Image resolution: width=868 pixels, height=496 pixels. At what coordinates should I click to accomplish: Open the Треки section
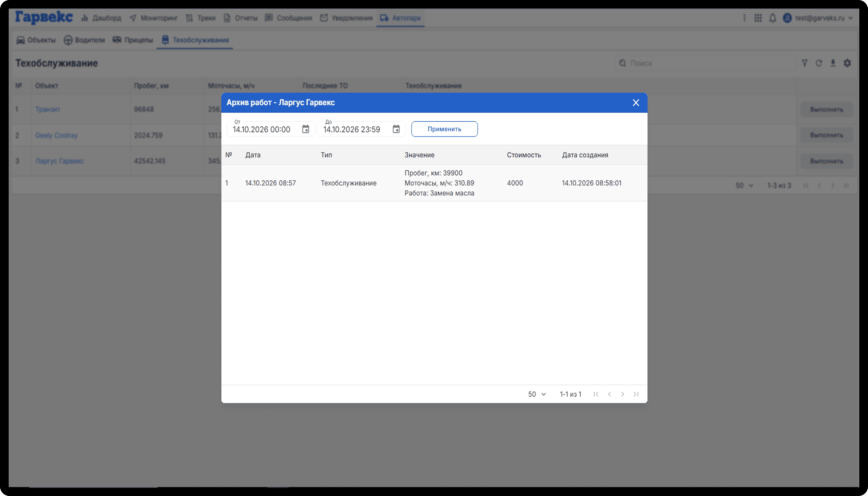pos(201,18)
